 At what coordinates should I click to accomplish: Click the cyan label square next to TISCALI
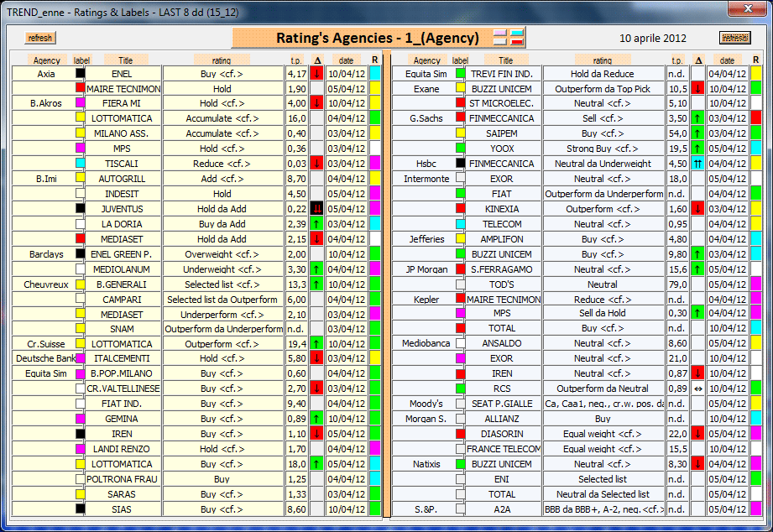(80, 163)
